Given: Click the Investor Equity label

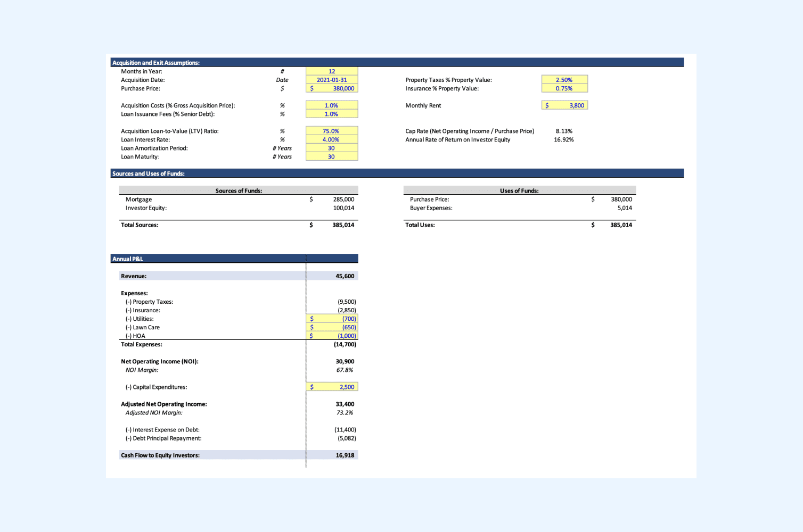Looking at the screenshot, I should coord(146,208).
